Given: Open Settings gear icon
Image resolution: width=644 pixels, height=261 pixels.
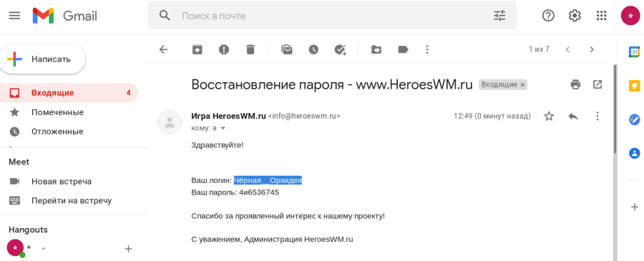Looking at the screenshot, I should [575, 16].
